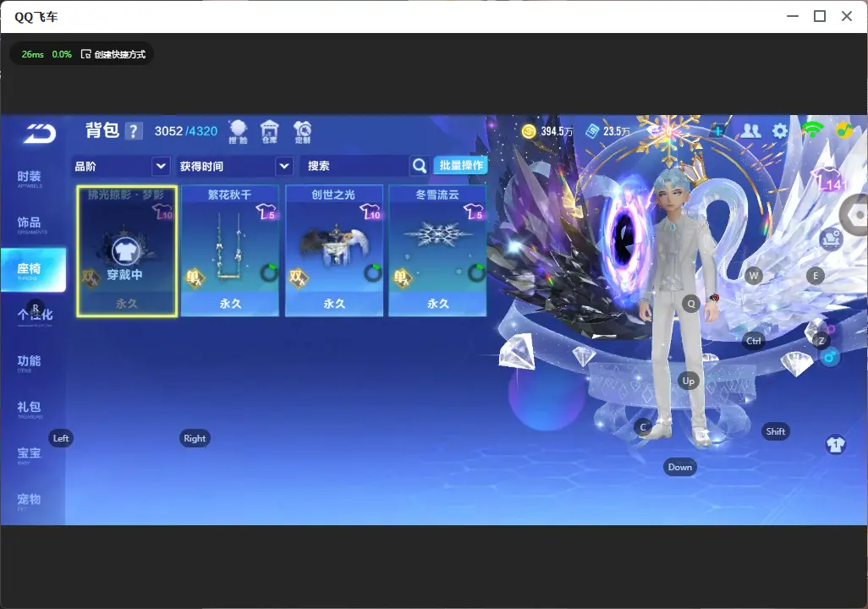The height and width of the screenshot is (609, 868).
Task: Expand the 品阶 grade dropdown
Action: point(161,166)
